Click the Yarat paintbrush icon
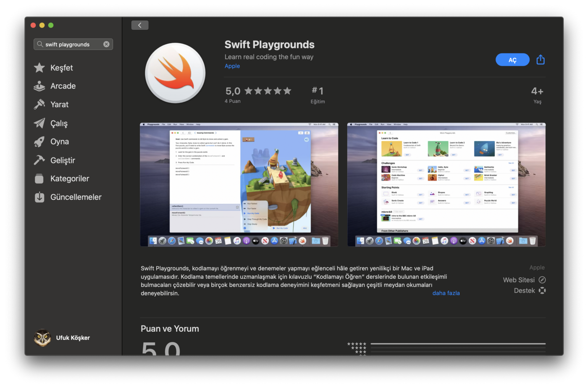Screen dimensions: 588x388 point(39,105)
